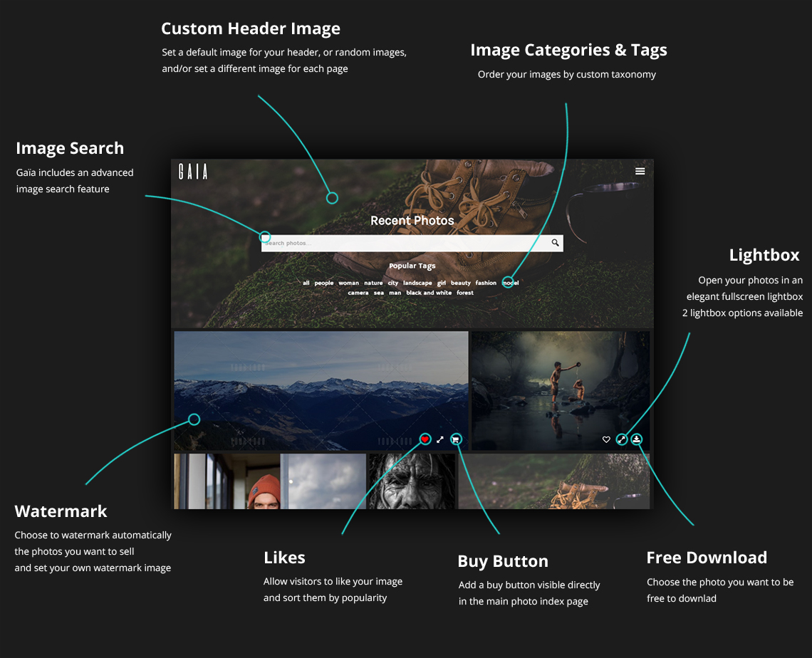The image size is (812, 658).
Task: Select the 'black and white' tag
Action: tap(429, 293)
